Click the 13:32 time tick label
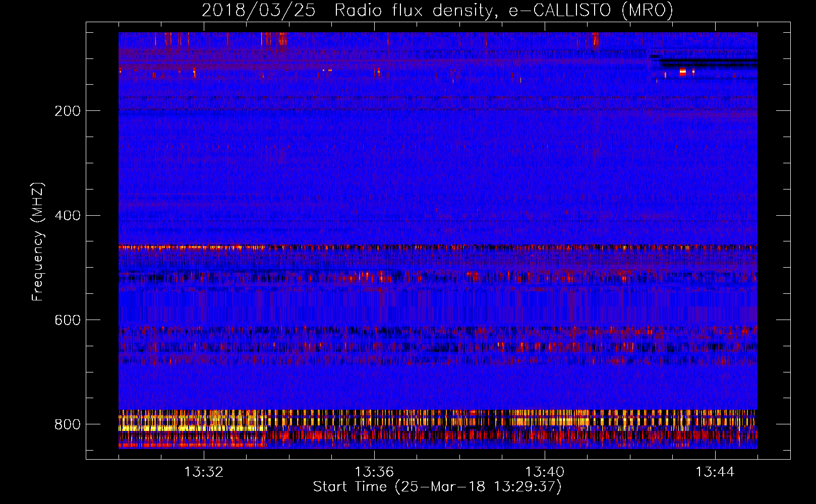This screenshot has width=816, height=504. 204,472
